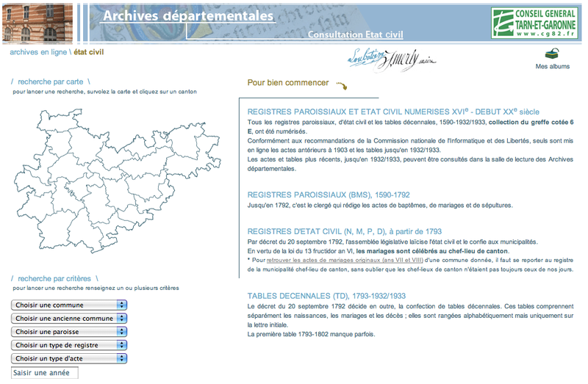This screenshot has width=588, height=384.
Task: Follow retrouver les actes de mariages originaux link
Action: [x=345, y=260]
